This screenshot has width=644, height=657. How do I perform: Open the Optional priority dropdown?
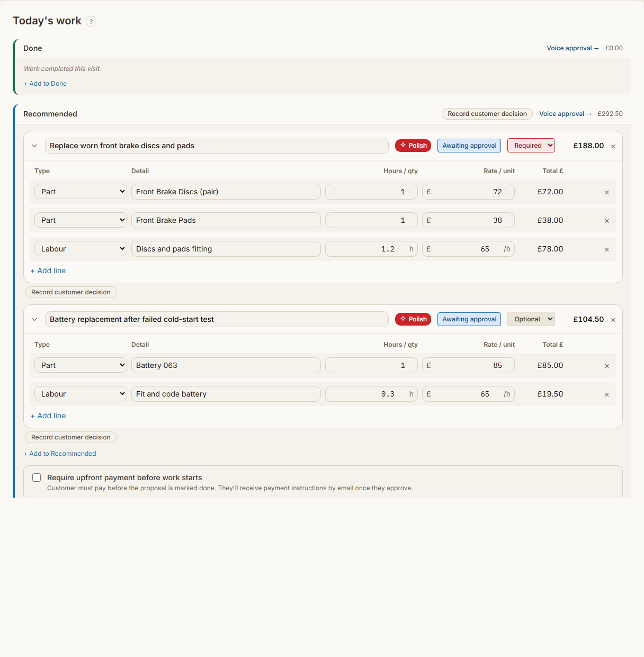[531, 319]
